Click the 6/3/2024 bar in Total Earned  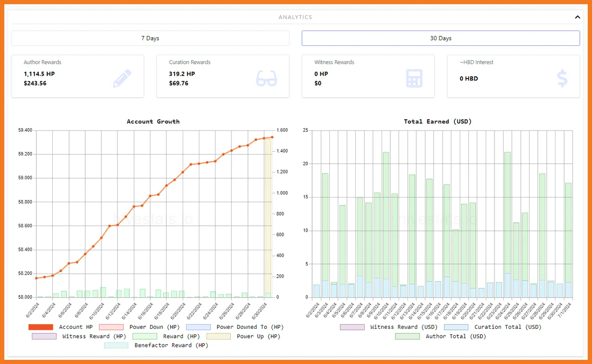point(325,235)
